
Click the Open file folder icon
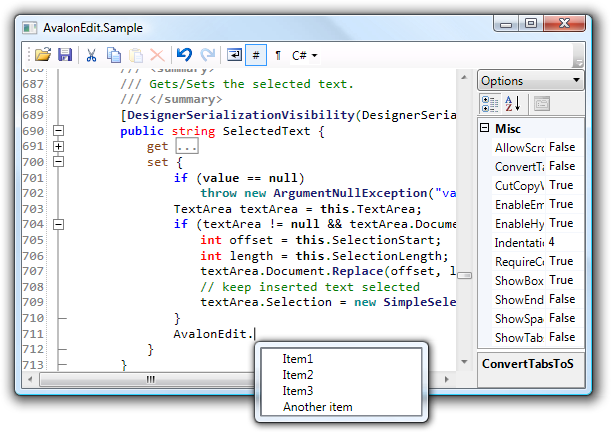(x=43, y=55)
